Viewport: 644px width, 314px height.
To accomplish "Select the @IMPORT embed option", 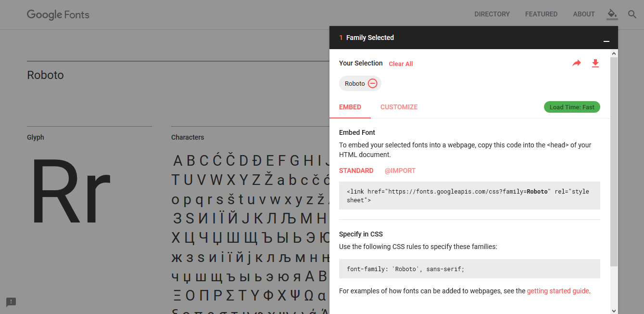I will [400, 170].
